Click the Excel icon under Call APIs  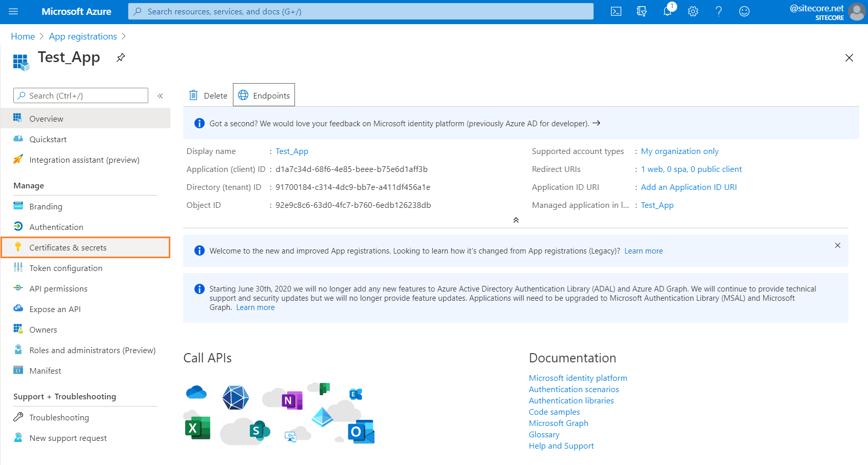point(198,428)
